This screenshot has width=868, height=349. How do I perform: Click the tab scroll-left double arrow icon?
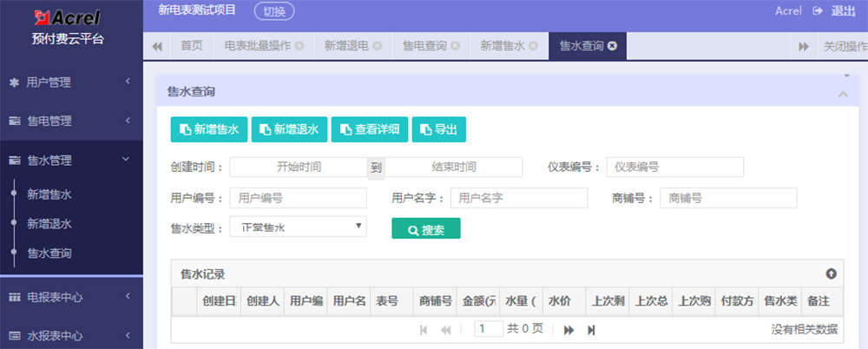click(x=157, y=46)
